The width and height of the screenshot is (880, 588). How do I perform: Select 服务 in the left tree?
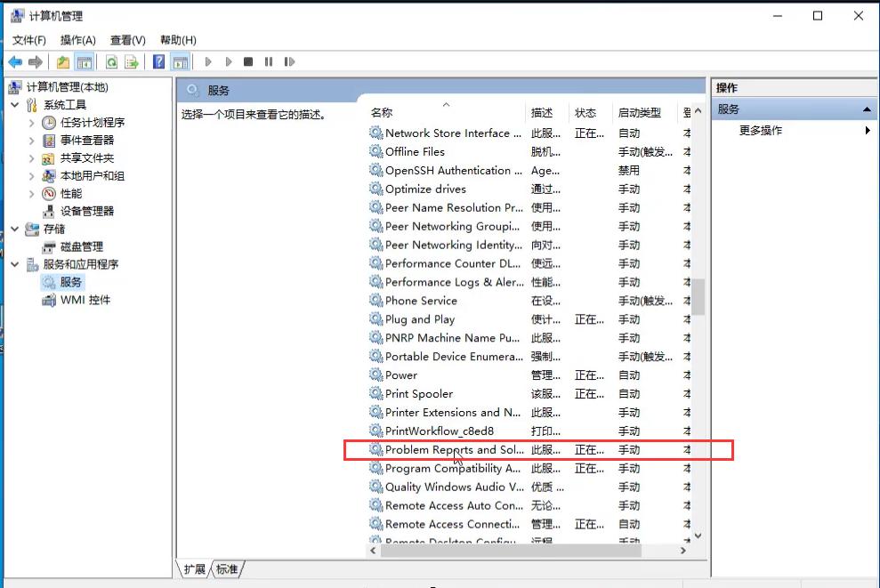pos(70,282)
